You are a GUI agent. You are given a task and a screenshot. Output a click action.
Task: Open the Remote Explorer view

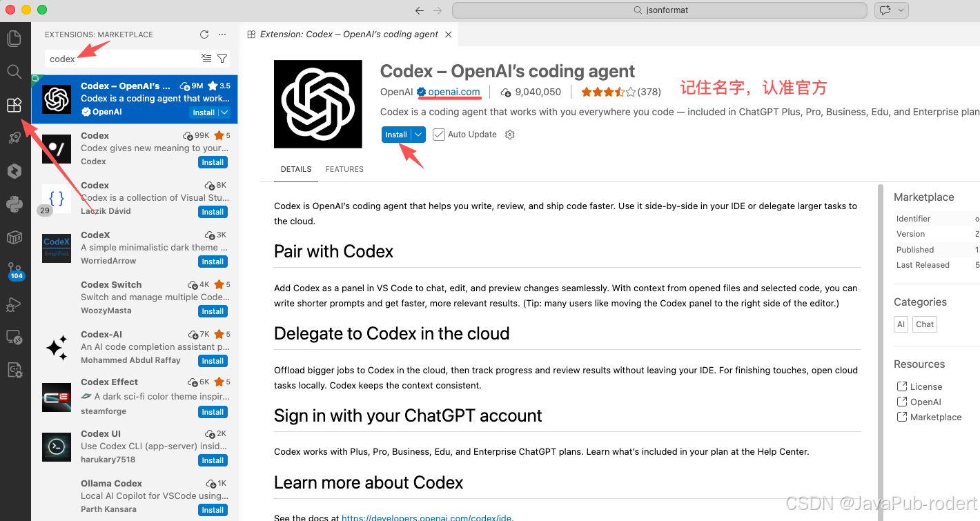[14, 337]
